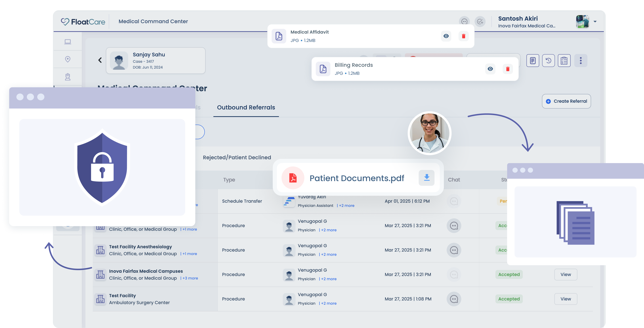The width and height of the screenshot is (644, 328).
Task: Click the header checkmark-plus icon
Action: click(480, 22)
